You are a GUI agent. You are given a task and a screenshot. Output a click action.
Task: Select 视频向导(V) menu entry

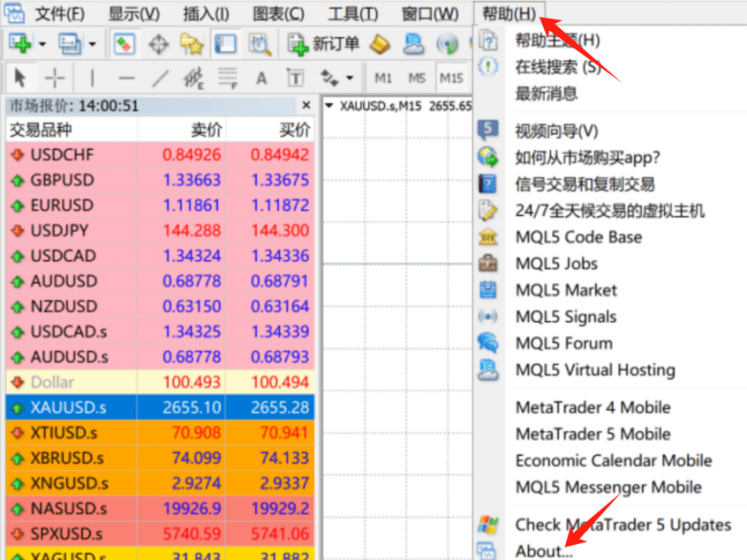click(557, 131)
